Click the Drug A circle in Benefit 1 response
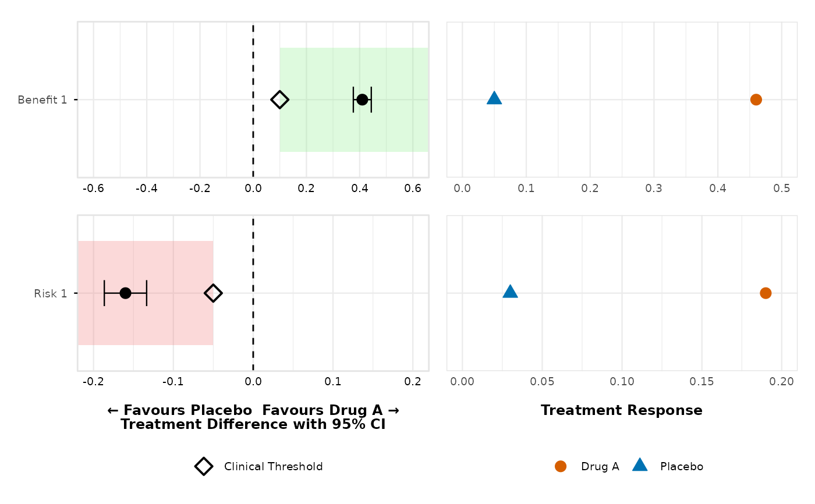This screenshot has height=504, width=815. tap(756, 100)
